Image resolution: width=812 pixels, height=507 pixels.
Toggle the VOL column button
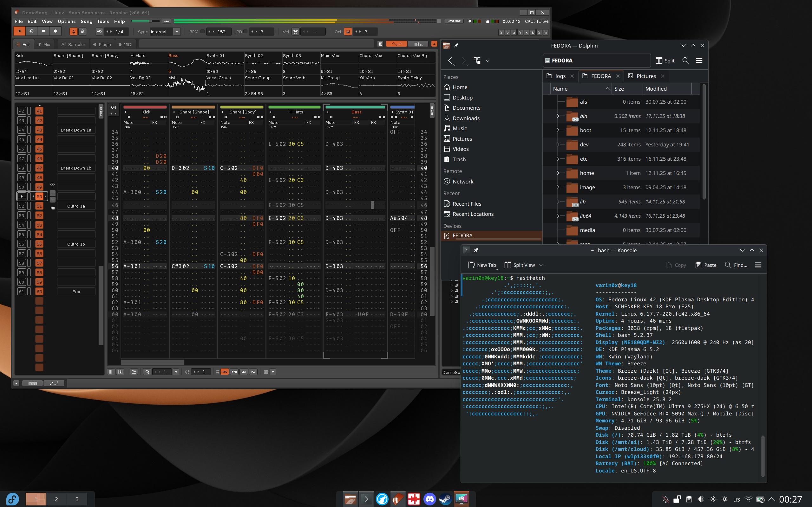click(x=225, y=371)
